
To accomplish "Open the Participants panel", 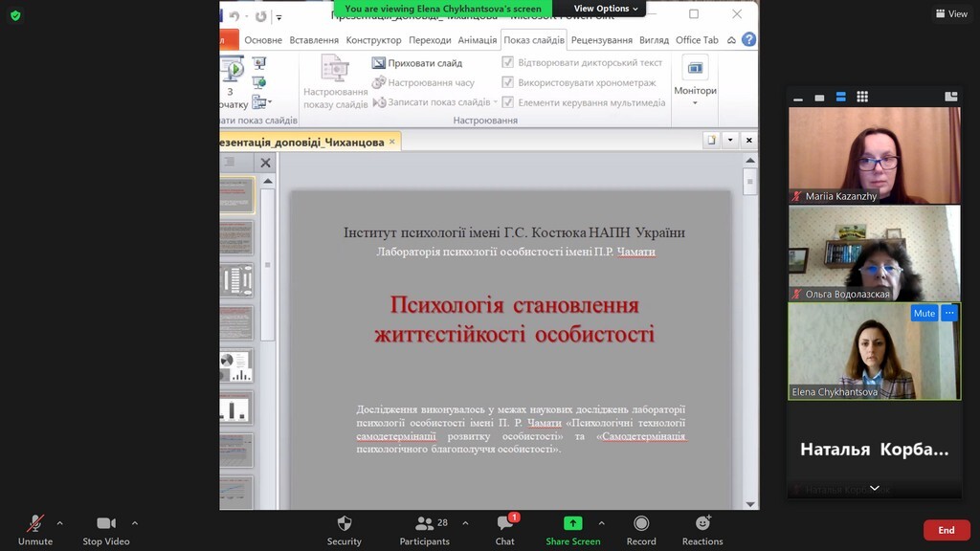I will click(424, 530).
